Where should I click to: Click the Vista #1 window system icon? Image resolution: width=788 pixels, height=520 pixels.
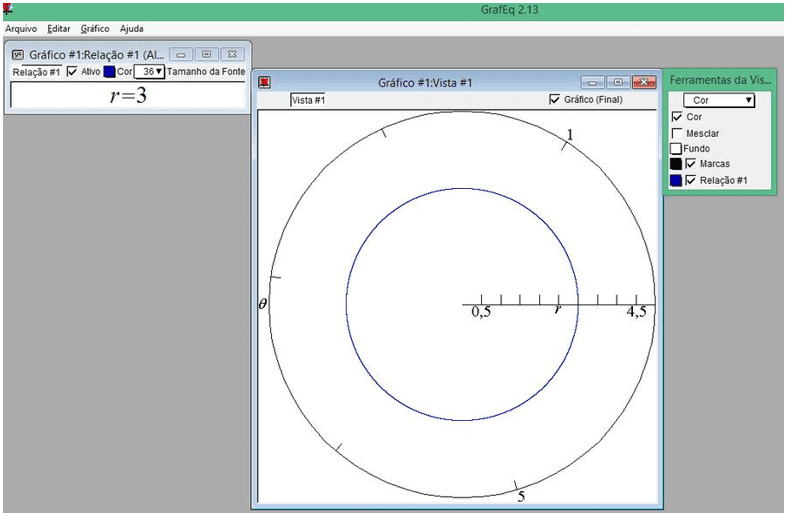264,82
